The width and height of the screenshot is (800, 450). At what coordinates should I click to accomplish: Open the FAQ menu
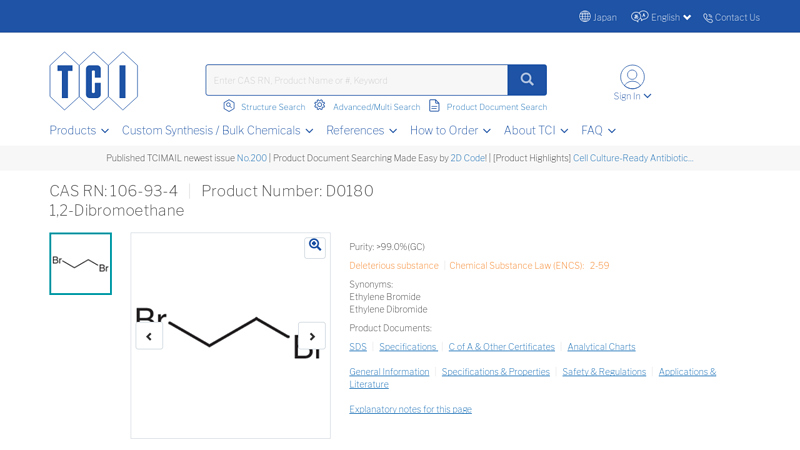(598, 131)
